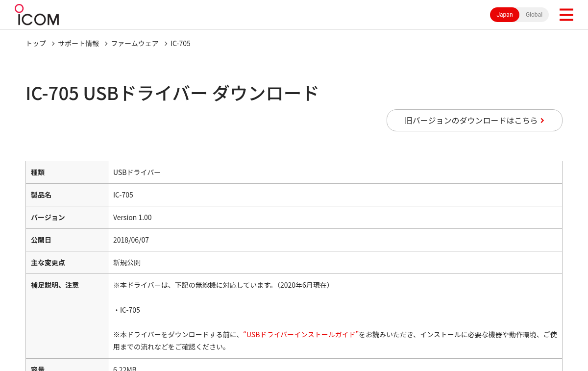This screenshot has width=588, height=371.
Task: Click the 製品名 row header
Action: coord(67,195)
